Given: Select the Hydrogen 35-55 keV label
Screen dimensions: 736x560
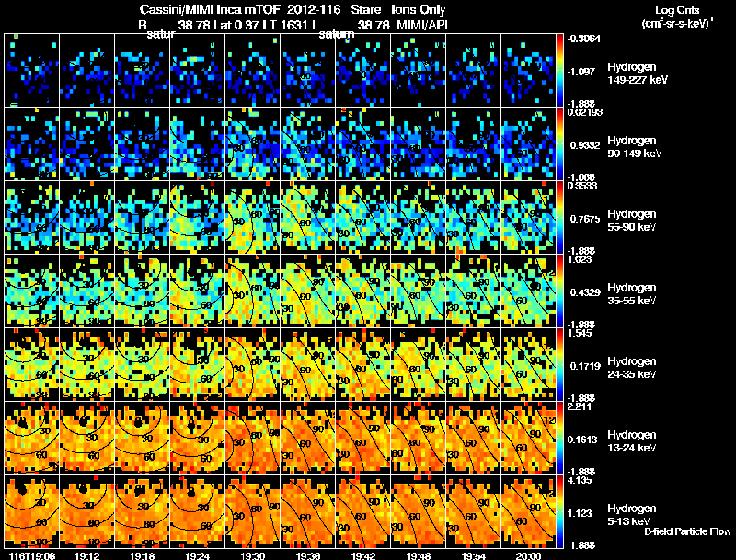Looking at the screenshot, I should pyautogui.click(x=632, y=294).
